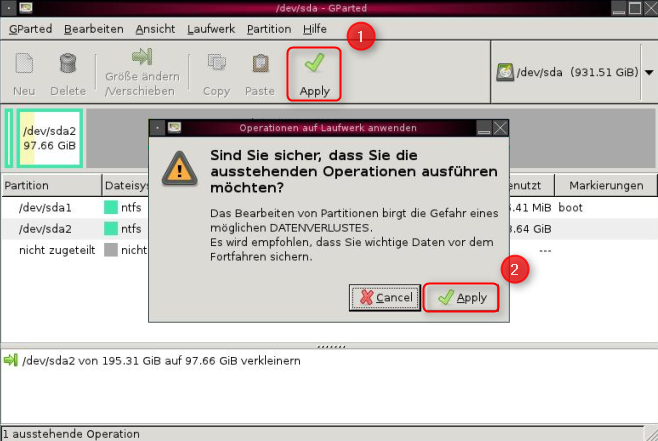Image resolution: width=658 pixels, height=441 pixels.
Task: Click the status text 1 ausstehende Operation
Action: click(x=71, y=434)
